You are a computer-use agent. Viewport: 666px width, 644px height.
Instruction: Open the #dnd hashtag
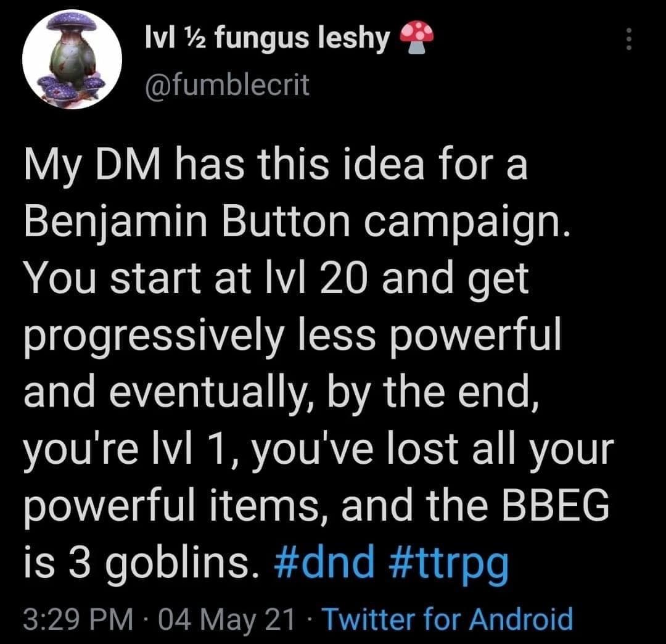[x=325, y=561]
